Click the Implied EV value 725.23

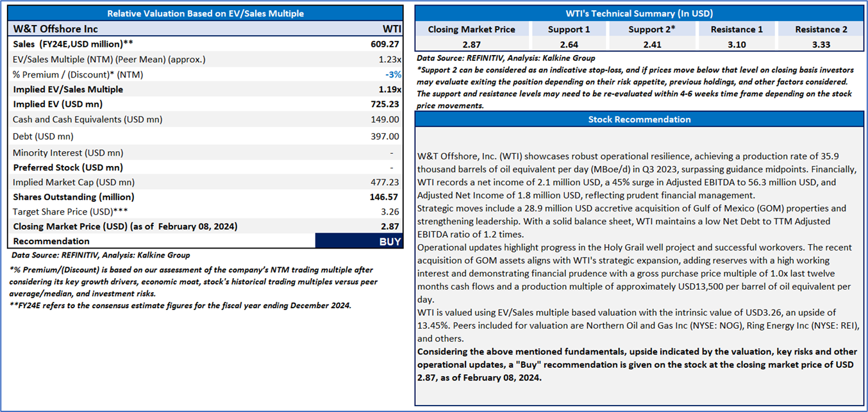385,104
